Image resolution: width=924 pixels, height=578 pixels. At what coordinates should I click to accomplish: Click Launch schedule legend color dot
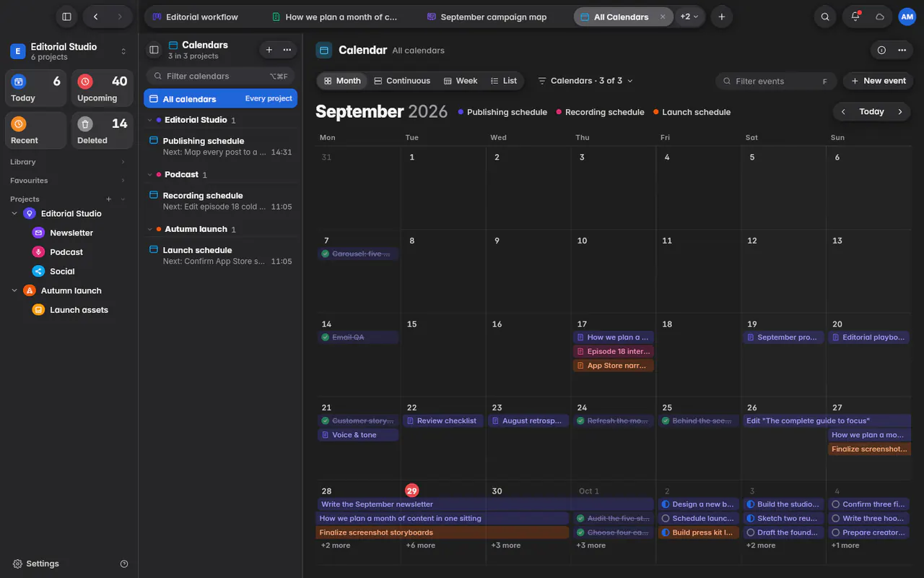pyautogui.click(x=656, y=112)
